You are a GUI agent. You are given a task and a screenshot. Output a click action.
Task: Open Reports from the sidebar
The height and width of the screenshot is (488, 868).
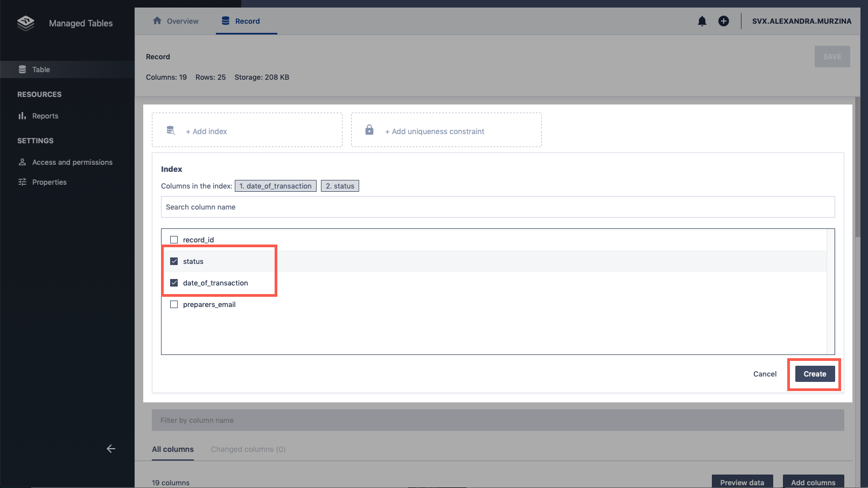point(45,116)
